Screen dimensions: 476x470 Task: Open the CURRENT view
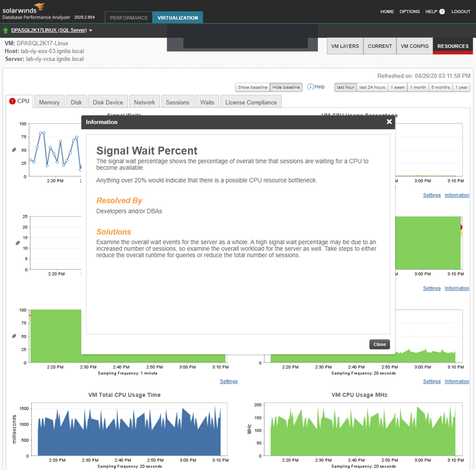click(380, 46)
